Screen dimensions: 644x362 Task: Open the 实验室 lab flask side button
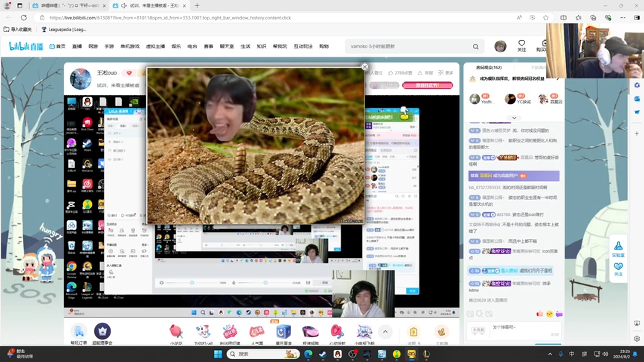click(618, 249)
